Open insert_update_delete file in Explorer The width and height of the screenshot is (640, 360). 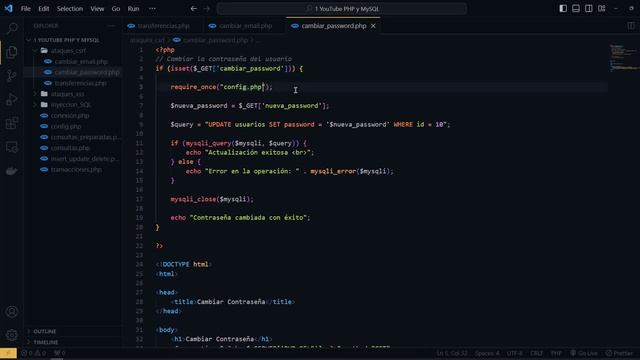click(84, 159)
